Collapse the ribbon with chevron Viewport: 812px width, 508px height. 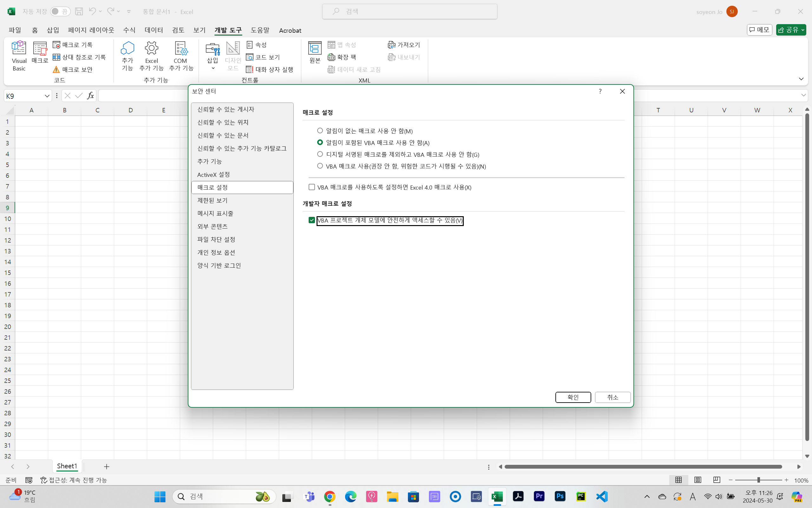(801, 79)
